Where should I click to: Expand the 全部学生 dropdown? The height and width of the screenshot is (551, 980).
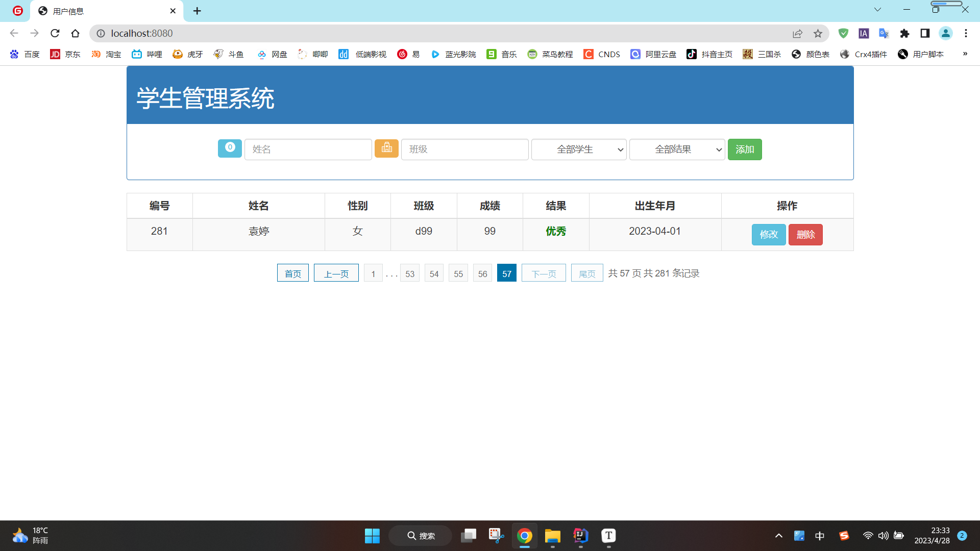579,149
